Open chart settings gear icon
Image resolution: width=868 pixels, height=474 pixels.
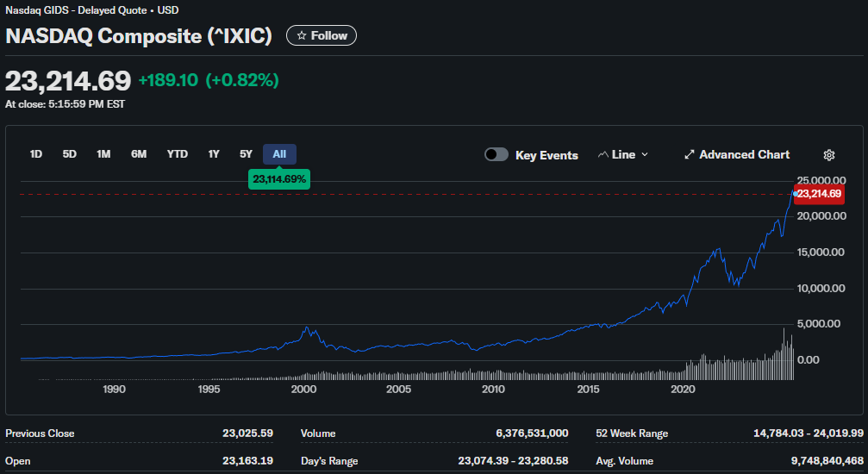coord(828,155)
